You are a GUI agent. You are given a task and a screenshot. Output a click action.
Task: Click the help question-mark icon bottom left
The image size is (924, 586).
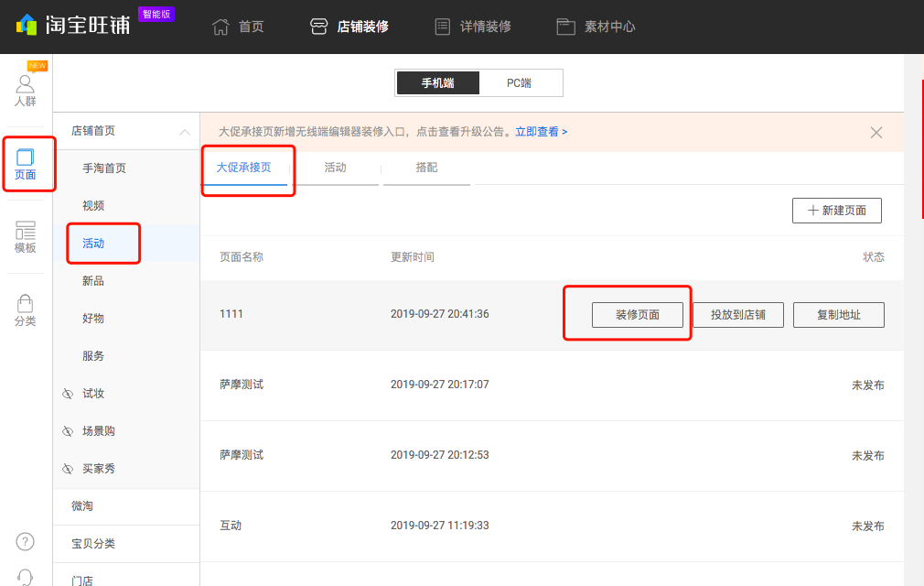point(25,541)
